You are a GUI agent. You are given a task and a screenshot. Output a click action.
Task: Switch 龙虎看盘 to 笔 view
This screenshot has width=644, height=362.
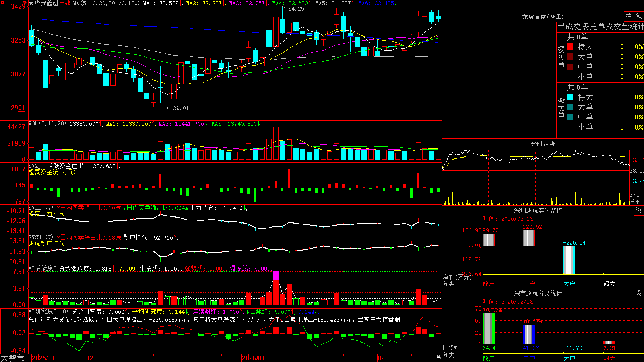point(639,16)
